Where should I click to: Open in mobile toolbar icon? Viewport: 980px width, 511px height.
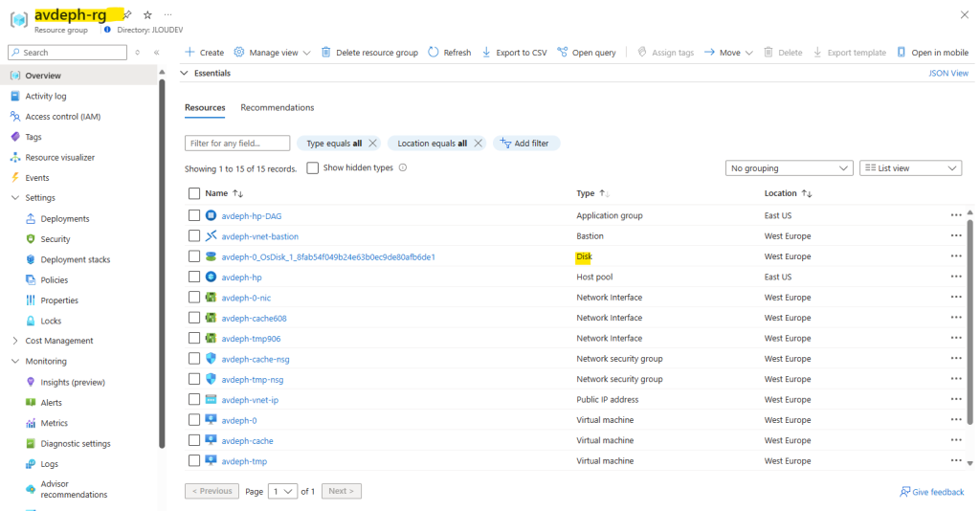point(901,53)
